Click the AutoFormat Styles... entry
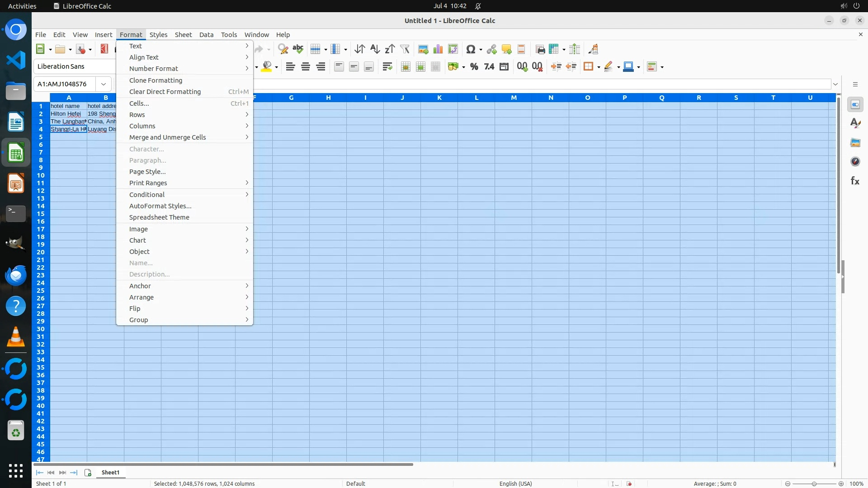The width and height of the screenshot is (868, 488). 160,206
